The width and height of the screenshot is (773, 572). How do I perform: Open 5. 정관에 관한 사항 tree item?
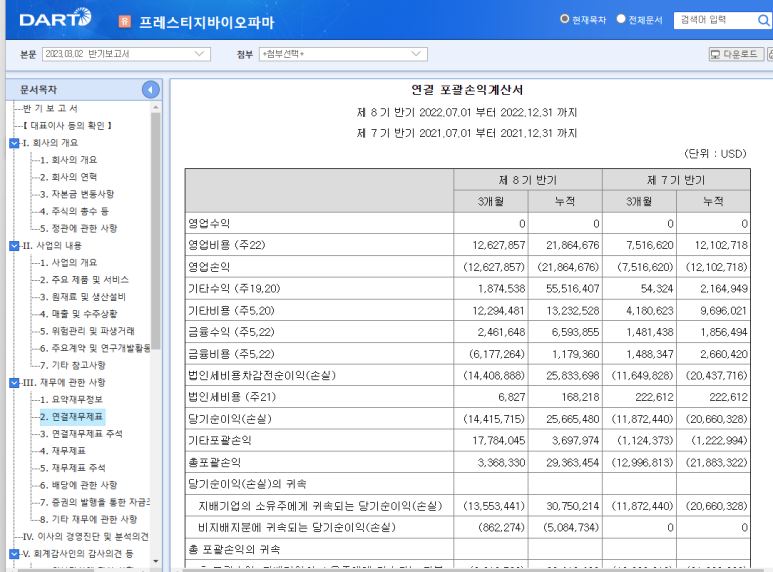click(78, 228)
